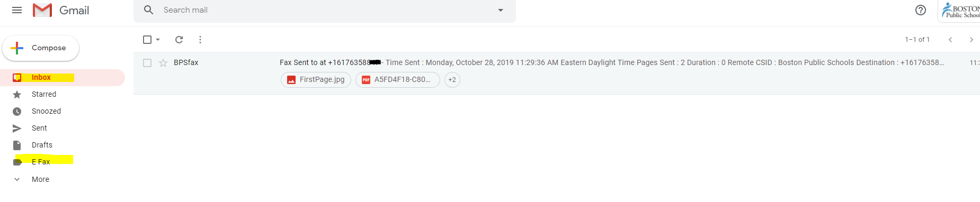This screenshot has height=202, width=980.
Task: Open the Support help icon
Action: coord(921,10)
